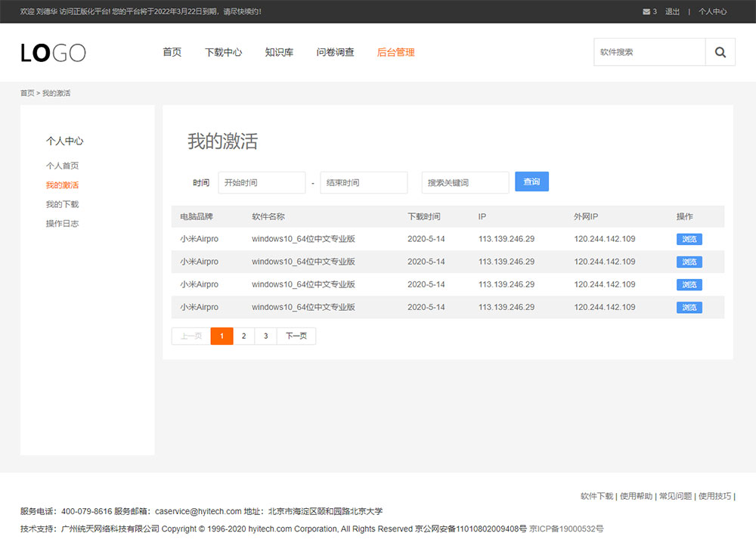Image resolution: width=756 pixels, height=555 pixels.
Task: Click the magnifier search icon button
Action: click(x=720, y=52)
